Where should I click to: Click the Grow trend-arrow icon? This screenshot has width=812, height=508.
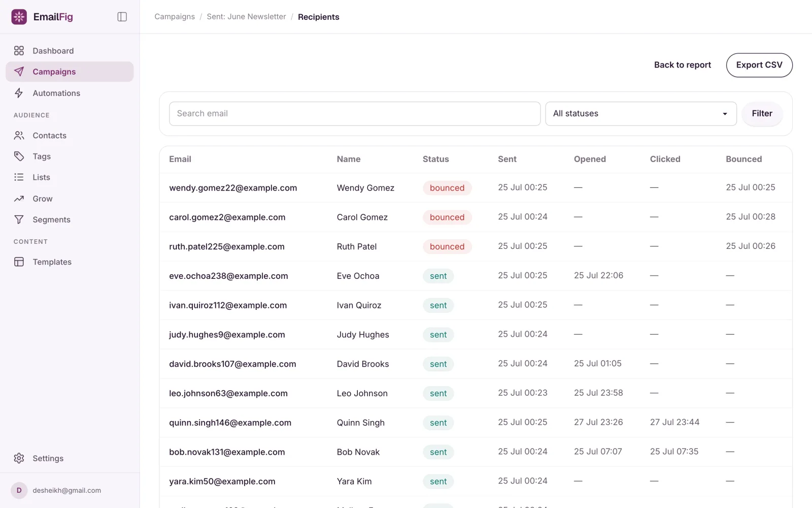point(19,199)
